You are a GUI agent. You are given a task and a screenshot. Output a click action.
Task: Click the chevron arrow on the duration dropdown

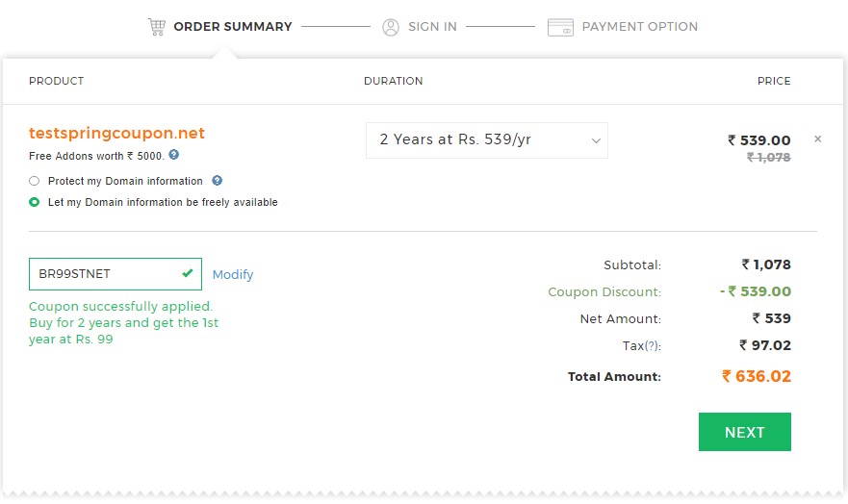pyautogui.click(x=596, y=141)
